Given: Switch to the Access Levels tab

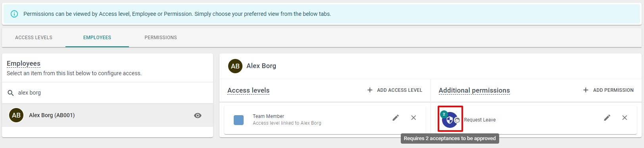Looking at the screenshot, I should tap(34, 38).
